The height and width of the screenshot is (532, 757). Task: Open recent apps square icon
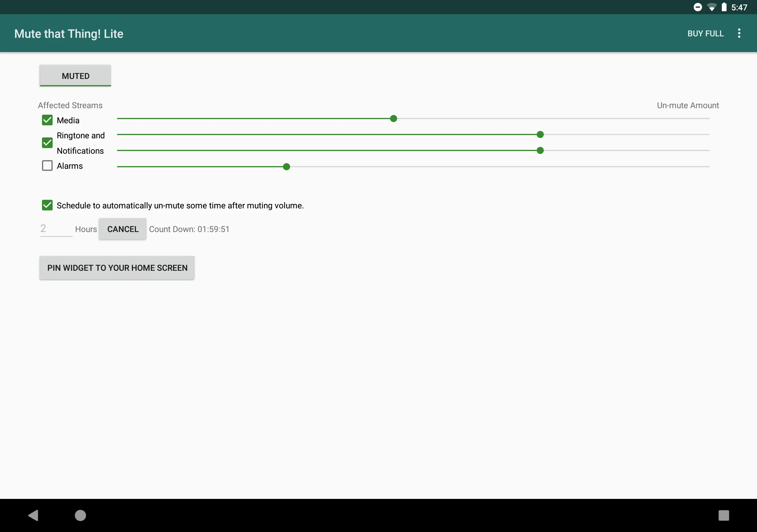723,515
